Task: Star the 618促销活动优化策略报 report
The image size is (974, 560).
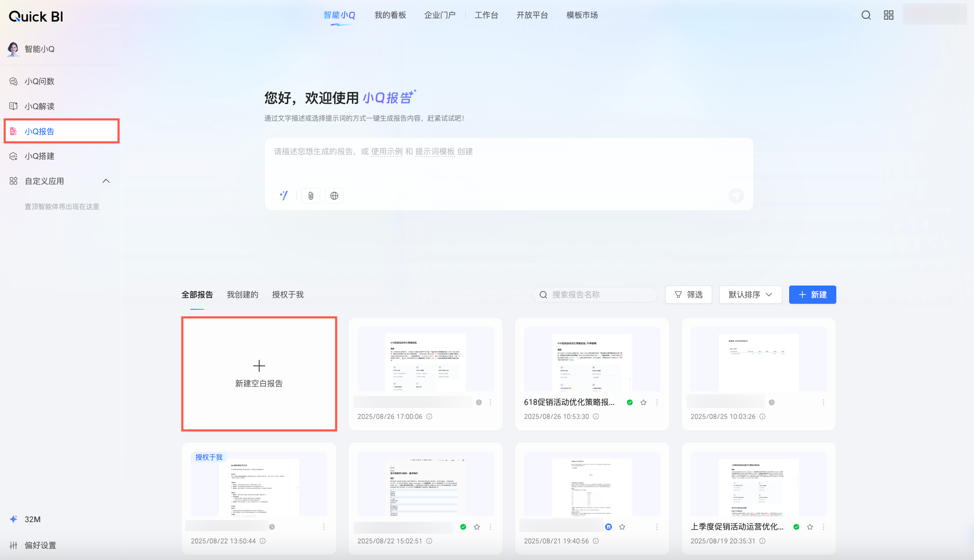Action: pos(643,402)
